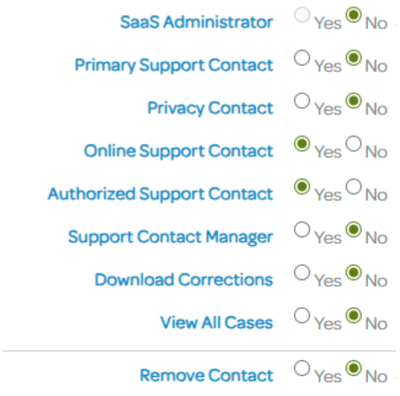Viewport: 400px width, 396px height.
Task: Select Yes for Remove Contact
Action: click(302, 368)
